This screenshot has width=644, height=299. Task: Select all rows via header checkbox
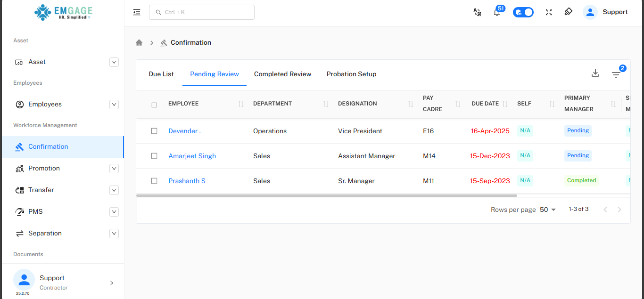point(154,105)
